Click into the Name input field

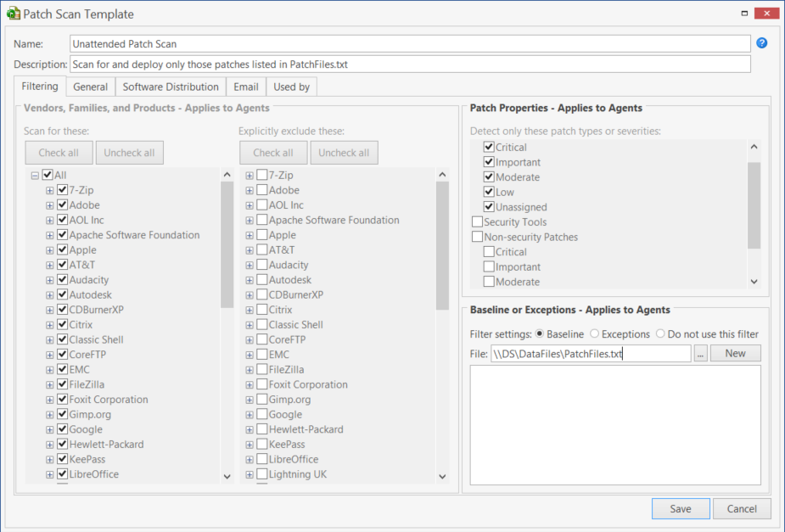tap(410, 43)
